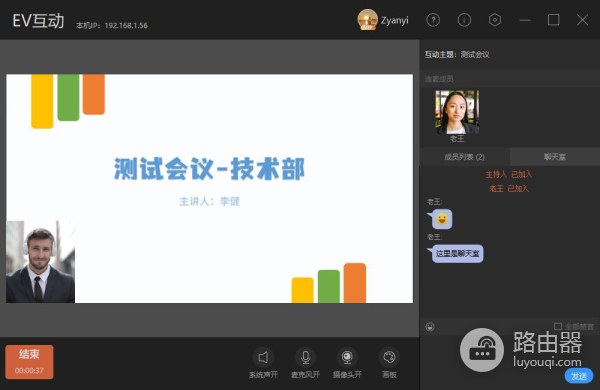Image resolution: width=600 pixels, height=390 pixels.
Task: Toggle camera (摄像头开) icon
Action: [x=347, y=357]
